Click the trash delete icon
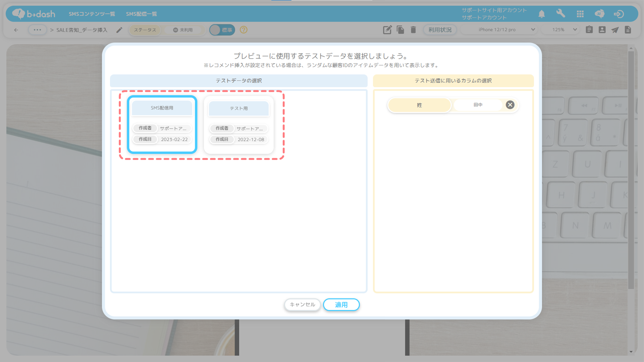 tap(413, 30)
